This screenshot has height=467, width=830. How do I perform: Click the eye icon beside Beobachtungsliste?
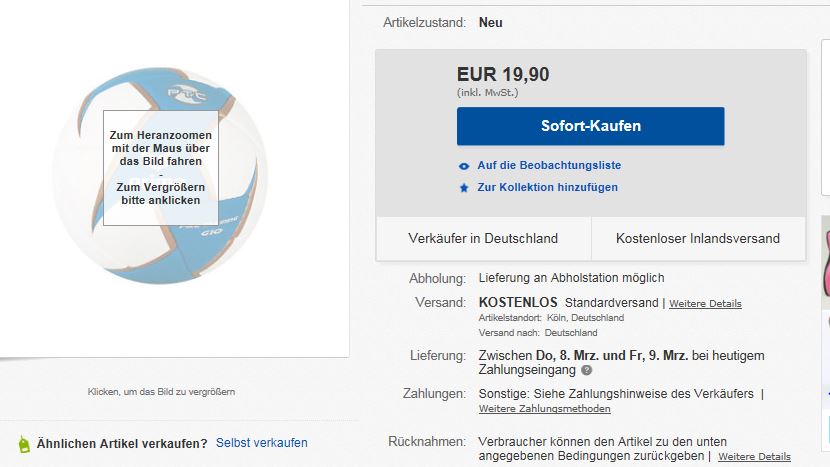pyautogui.click(x=464, y=166)
